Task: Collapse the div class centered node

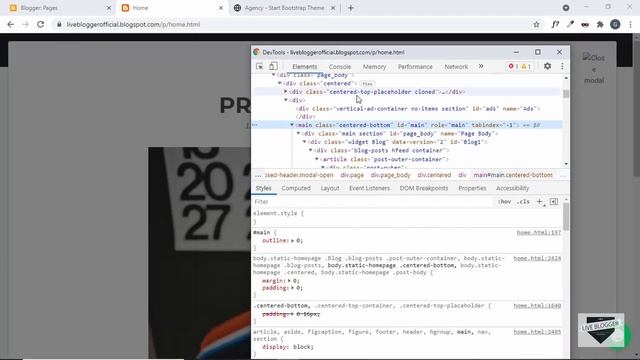Action: [280, 83]
